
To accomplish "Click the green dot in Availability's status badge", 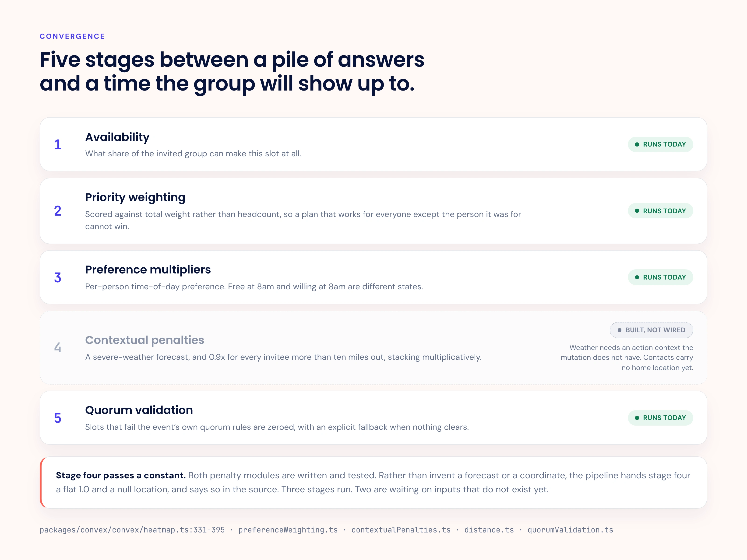I will pos(637,144).
